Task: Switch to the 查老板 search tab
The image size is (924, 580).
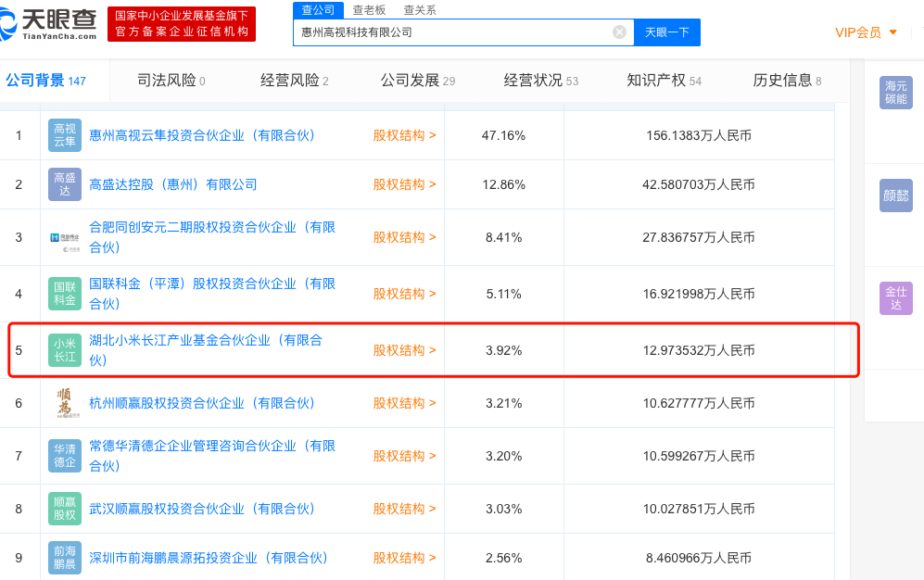Action: [370, 9]
